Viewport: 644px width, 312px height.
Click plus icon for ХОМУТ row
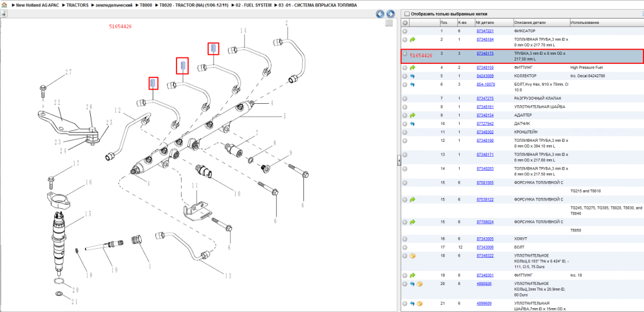[x=405, y=239]
